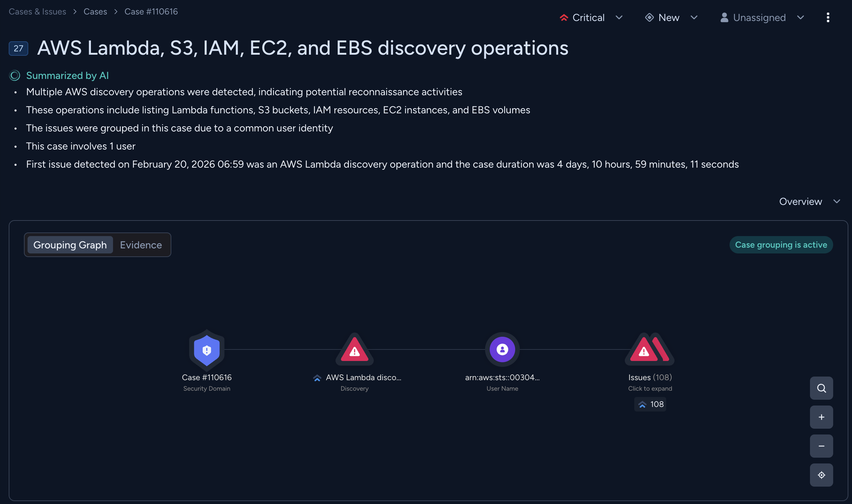Open the New status dropdown
This screenshot has height=504, width=852.
tap(671, 17)
